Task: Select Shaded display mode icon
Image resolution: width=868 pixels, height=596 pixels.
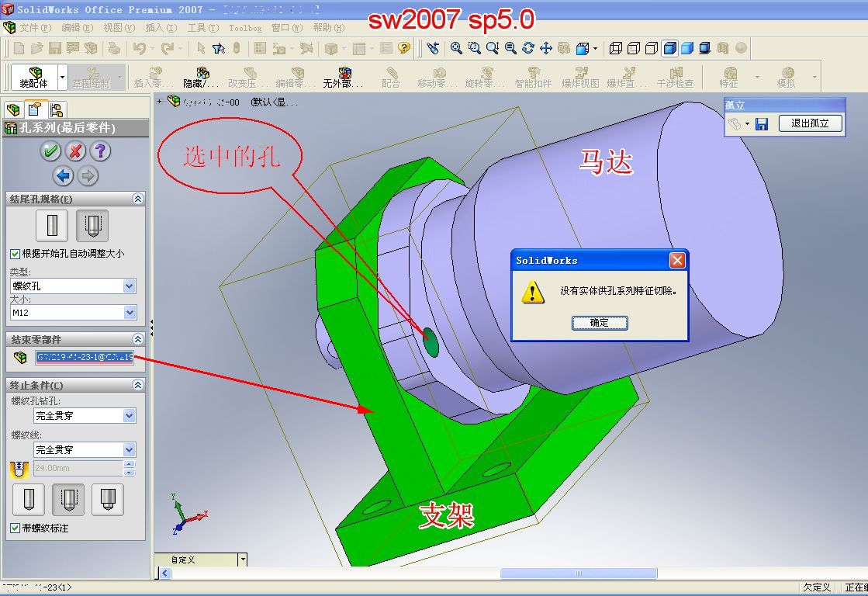Action: [x=687, y=48]
